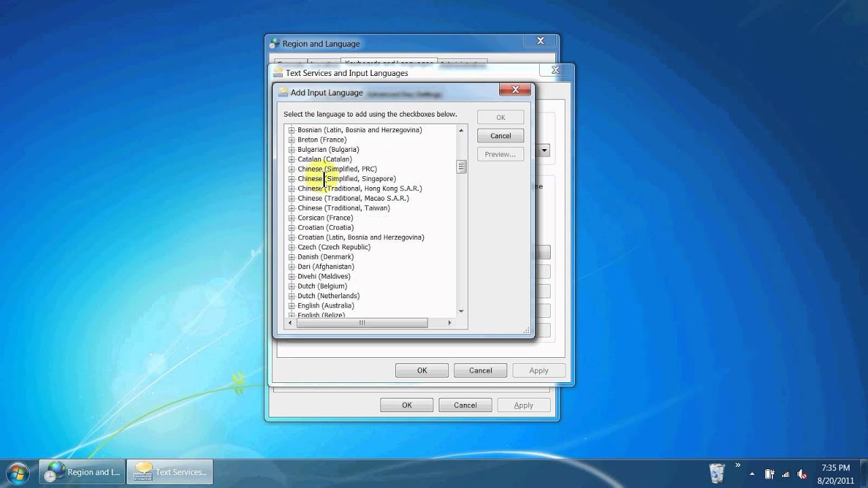Image resolution: width=868 pixels, height=488 pixels.
Task: Click language list scroll up arrow
Action: tap(461, 130)
